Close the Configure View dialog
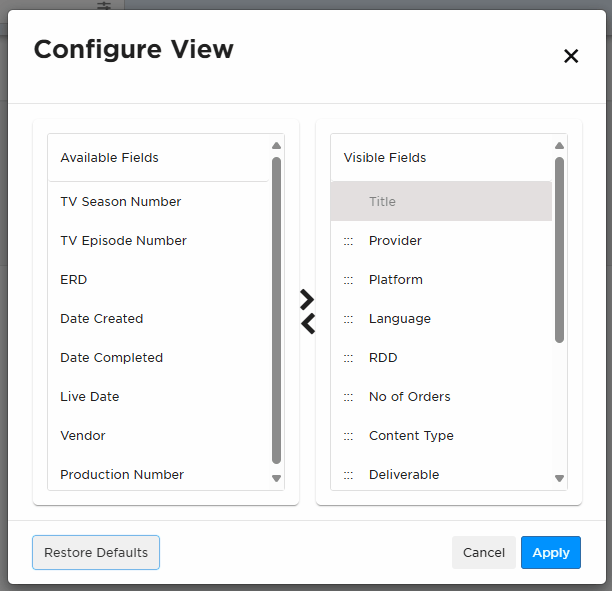 pos(571,56)
